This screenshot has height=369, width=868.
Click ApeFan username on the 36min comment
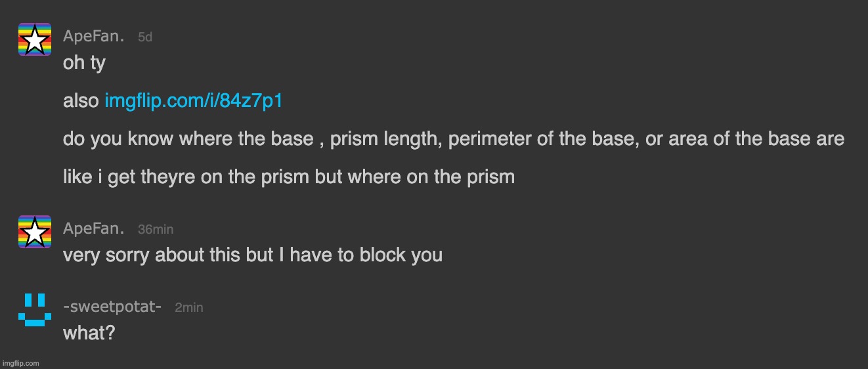point(93,228)
